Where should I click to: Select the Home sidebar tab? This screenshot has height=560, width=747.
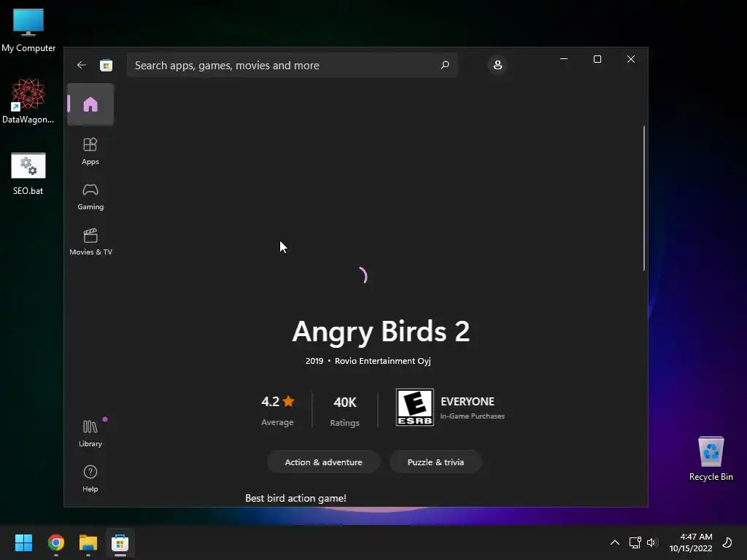[x=90, y=105]
